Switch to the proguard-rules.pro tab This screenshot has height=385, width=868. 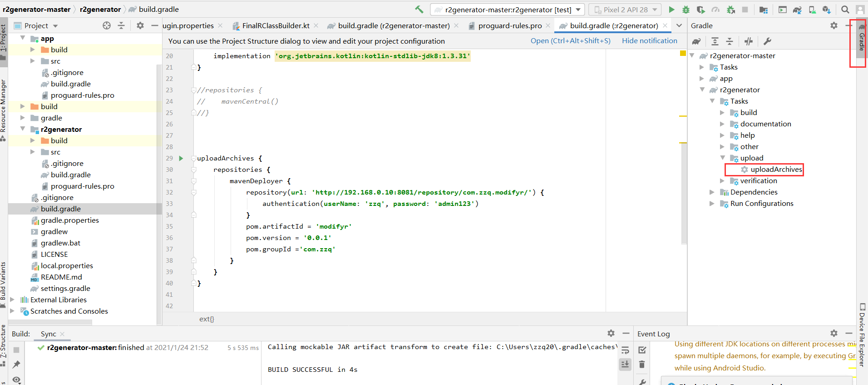[509, 25]
